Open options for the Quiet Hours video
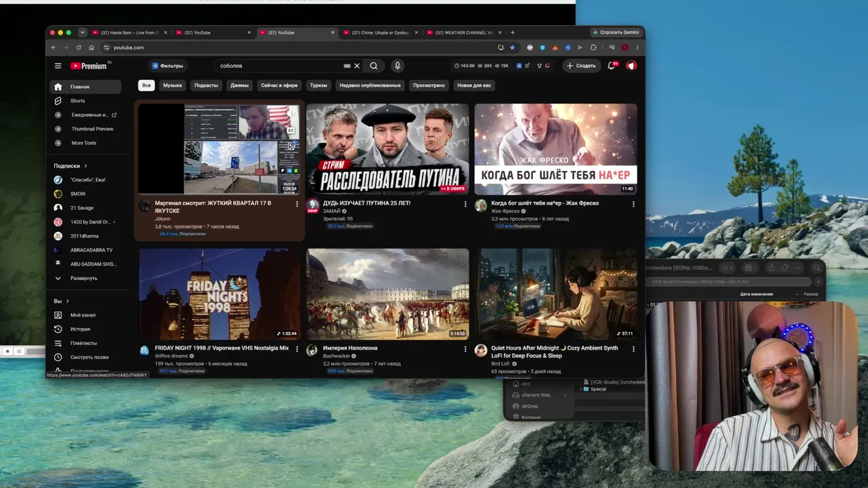The width and height of the screenshot is (868, 488). (x=633, y=349)
